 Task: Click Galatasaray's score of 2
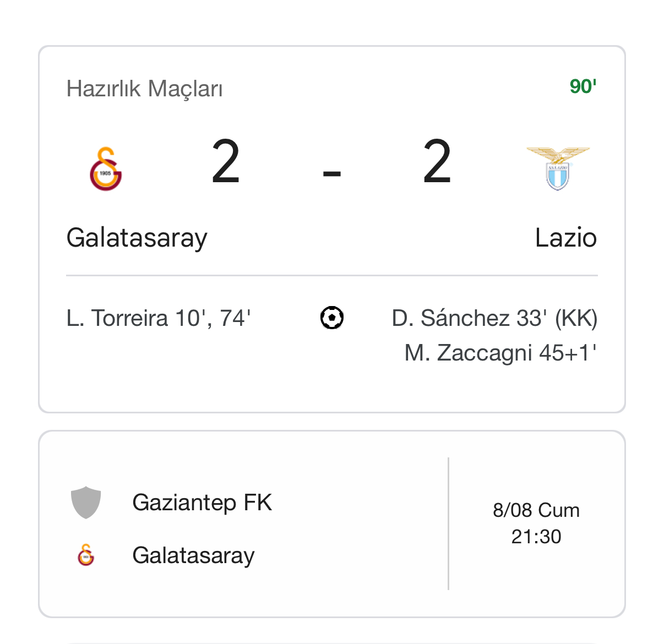226,162
